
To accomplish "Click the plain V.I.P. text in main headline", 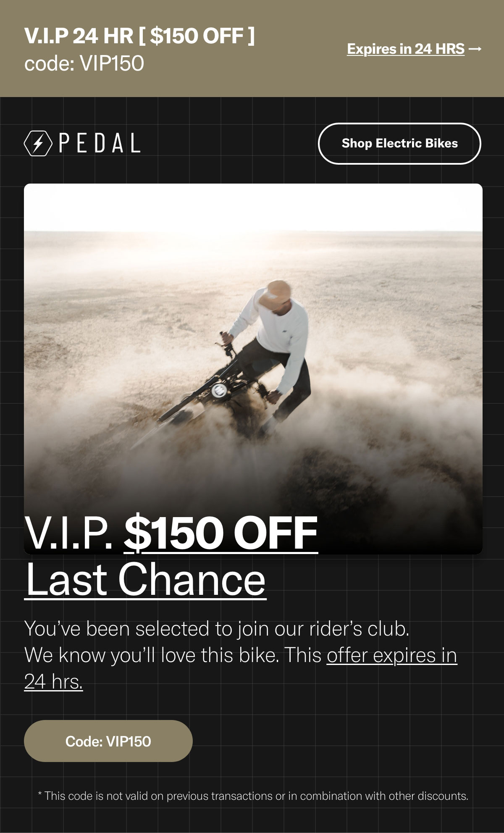I will pyautogui.click(x=68, y=533).
